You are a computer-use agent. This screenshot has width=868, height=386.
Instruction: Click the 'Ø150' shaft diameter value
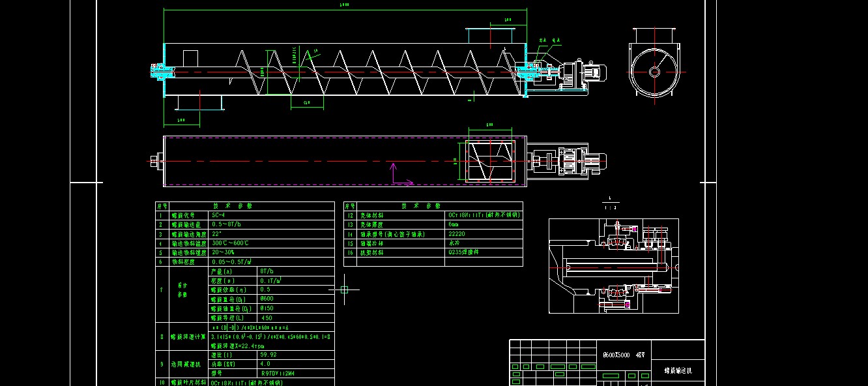click(x=267, y=308)
